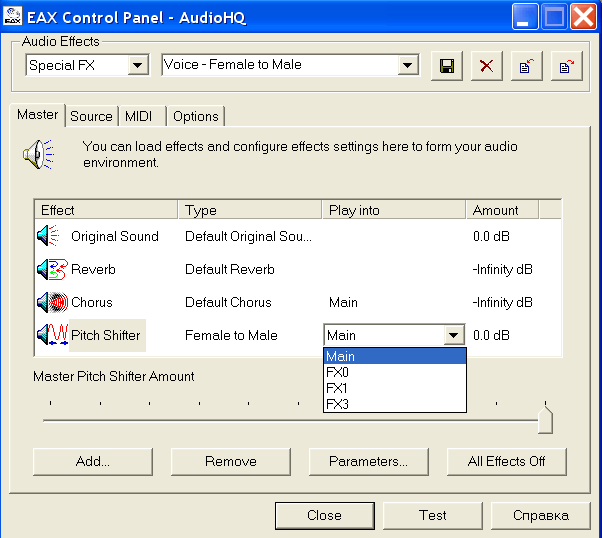Collapse the Play into dropdown via its arrow

(454, 336)
